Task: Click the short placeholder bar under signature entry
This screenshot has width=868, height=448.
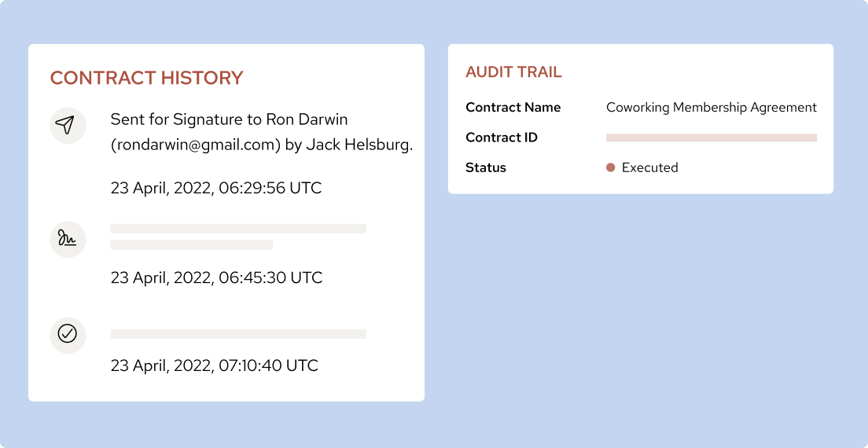Action: point(192,244)
